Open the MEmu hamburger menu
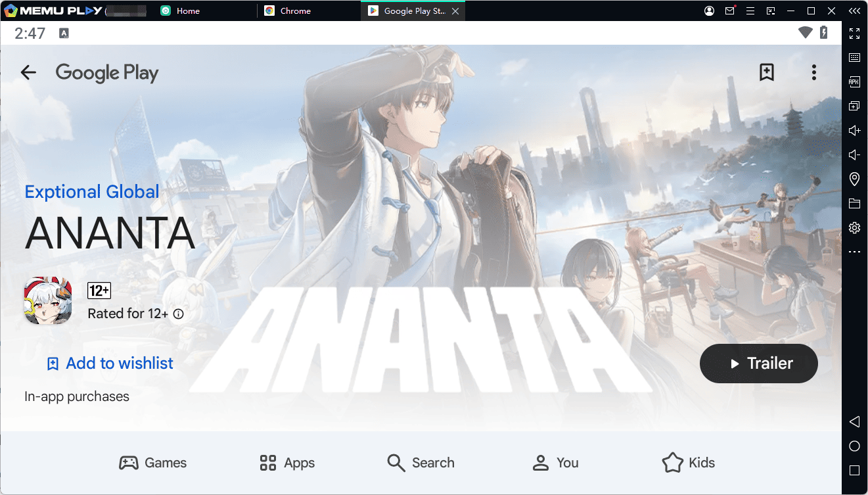Screen dimensions: 868x495 (x=750, y=11)
